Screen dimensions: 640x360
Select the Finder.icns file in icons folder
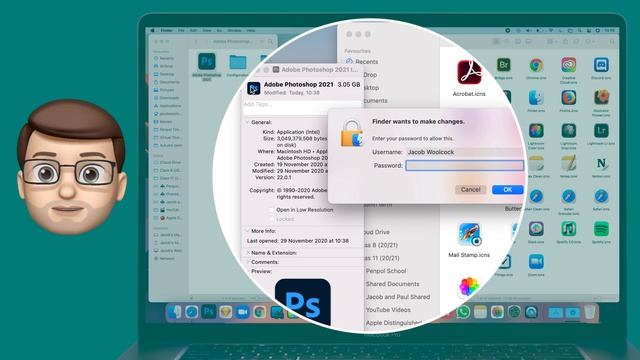click(x=536, y=98)
